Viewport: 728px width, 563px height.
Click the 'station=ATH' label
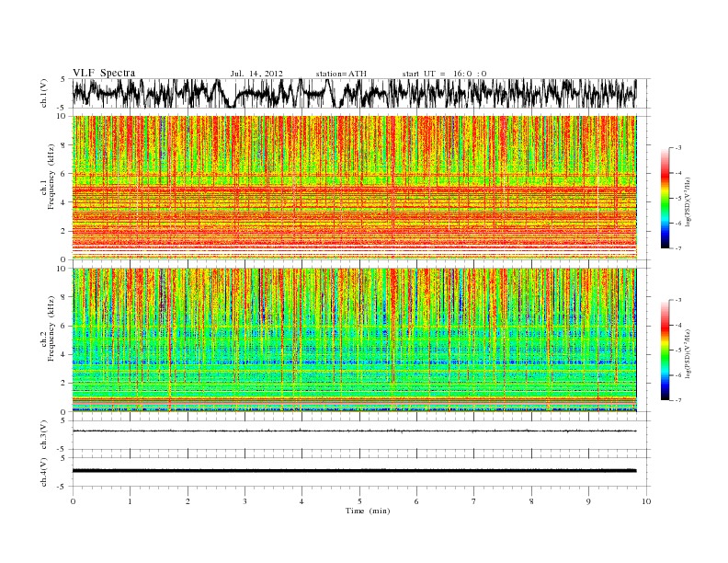(341, 74)
